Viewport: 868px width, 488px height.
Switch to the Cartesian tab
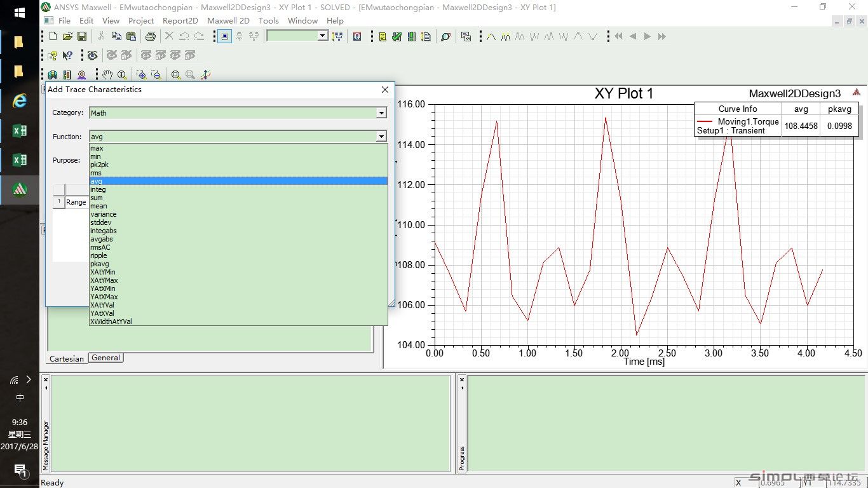[x=67, y=358]
